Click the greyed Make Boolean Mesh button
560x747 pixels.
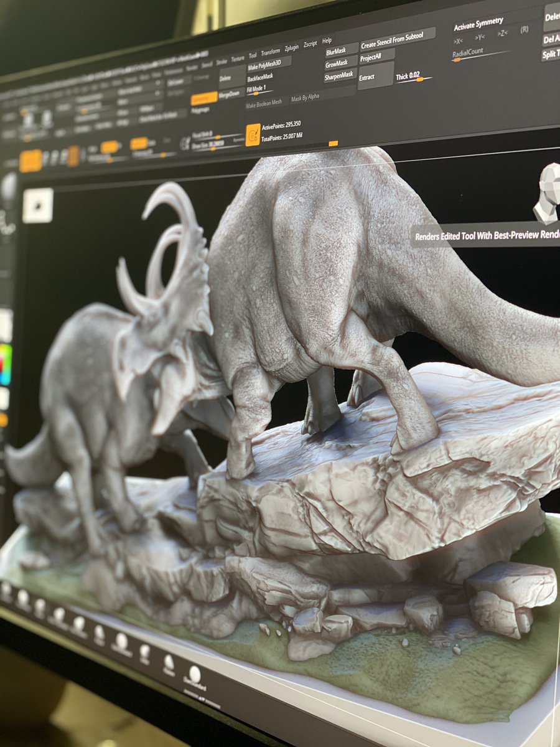264,103
